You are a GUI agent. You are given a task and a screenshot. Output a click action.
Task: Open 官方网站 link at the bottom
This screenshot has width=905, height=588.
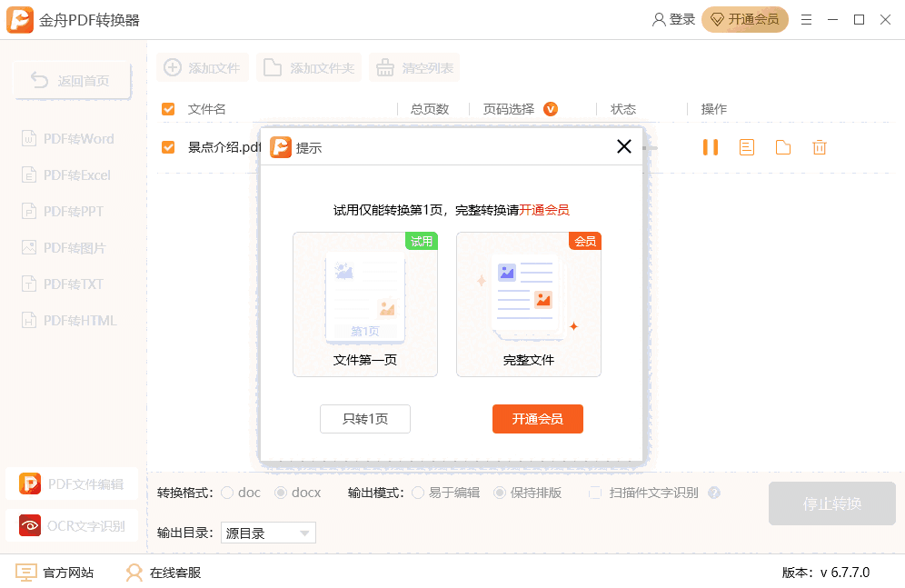coord(55,573)
